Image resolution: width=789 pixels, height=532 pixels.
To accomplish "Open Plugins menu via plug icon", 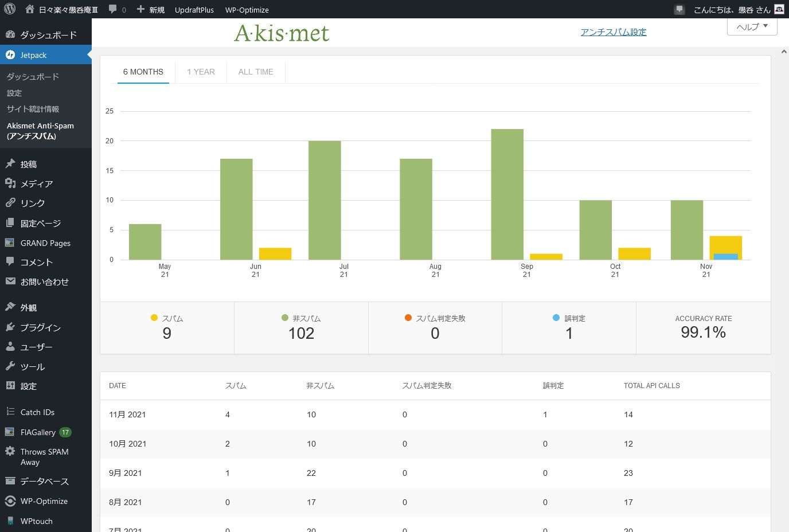I will (x=10, y=327).
